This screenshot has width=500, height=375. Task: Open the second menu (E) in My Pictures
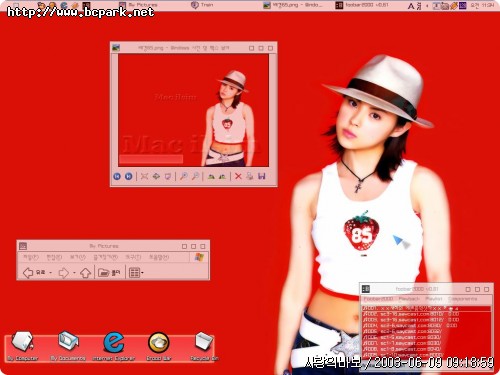tap(54, 257)
